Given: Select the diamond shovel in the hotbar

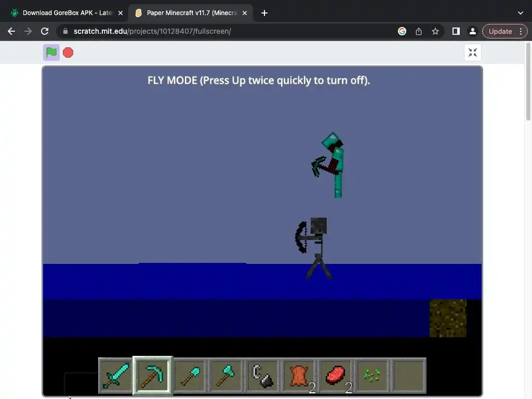Looking at the screenshot, I should pos(190,376).
